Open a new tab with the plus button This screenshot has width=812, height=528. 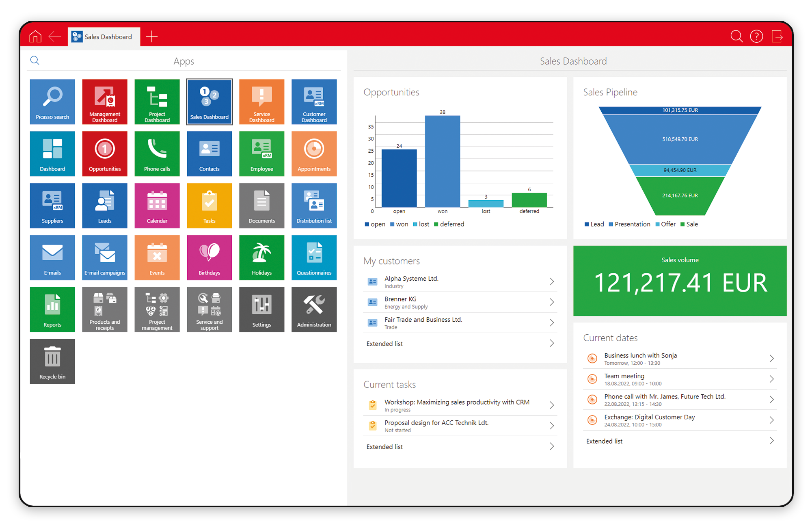[152, 36]
